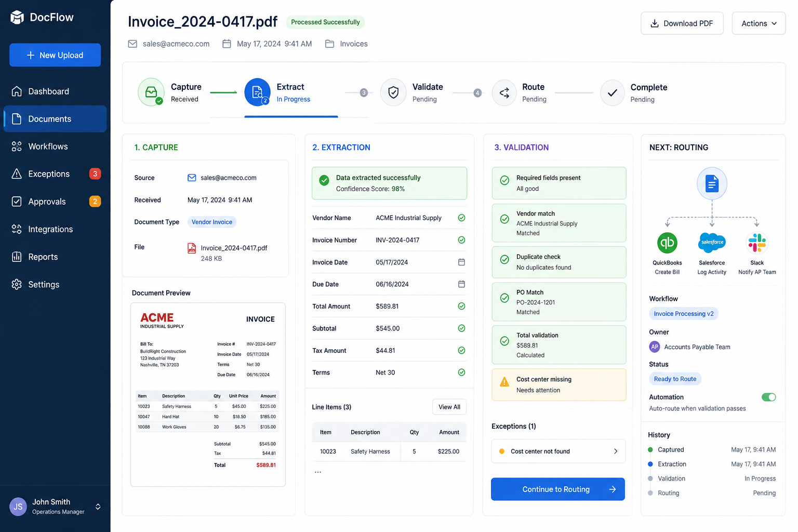Click the Invoice Number verified check
798x532 pixels.
[x=461, y=240]
